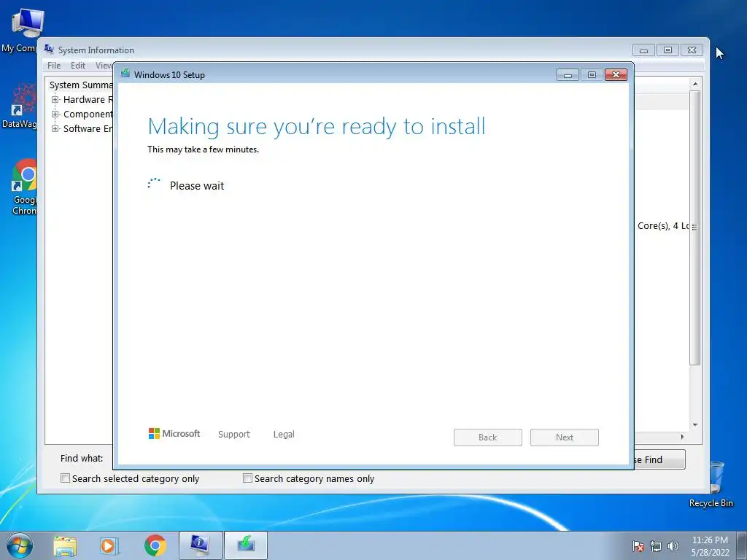The image size is (747, 560).
Task: Maximize the System Information window
Action: click(668, 50)
